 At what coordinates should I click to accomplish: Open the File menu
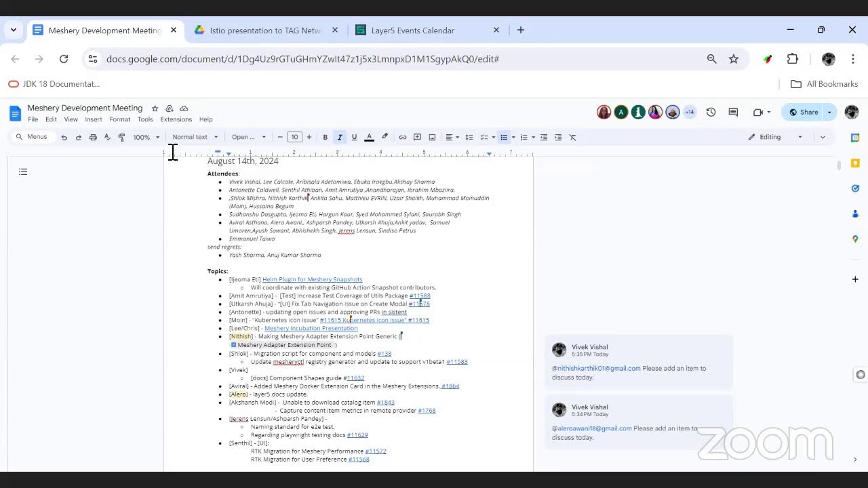[x=33, y=119]
